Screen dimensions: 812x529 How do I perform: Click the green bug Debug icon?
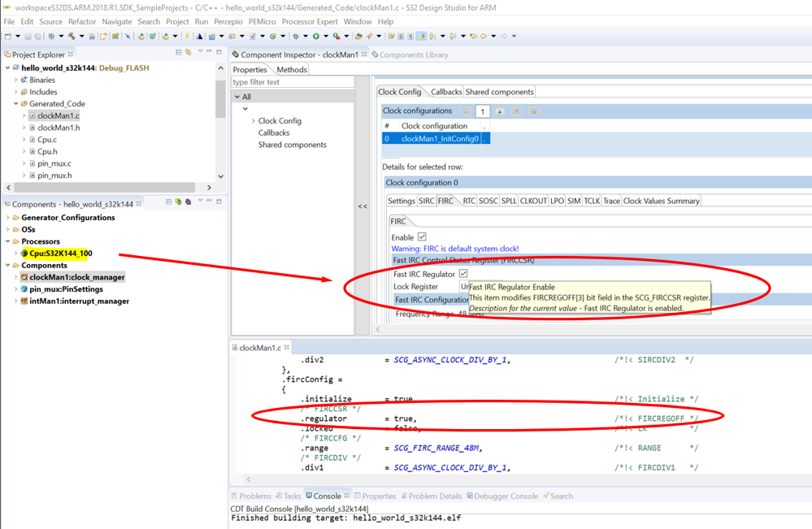point(296,37)
